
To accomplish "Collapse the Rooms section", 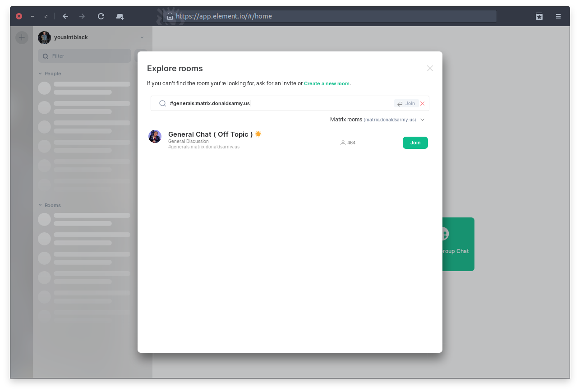I will (50, 205).
